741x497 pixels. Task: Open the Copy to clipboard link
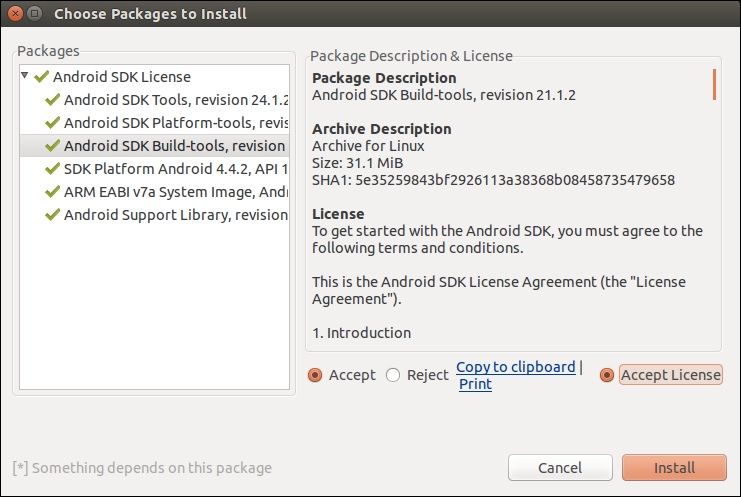516,367
